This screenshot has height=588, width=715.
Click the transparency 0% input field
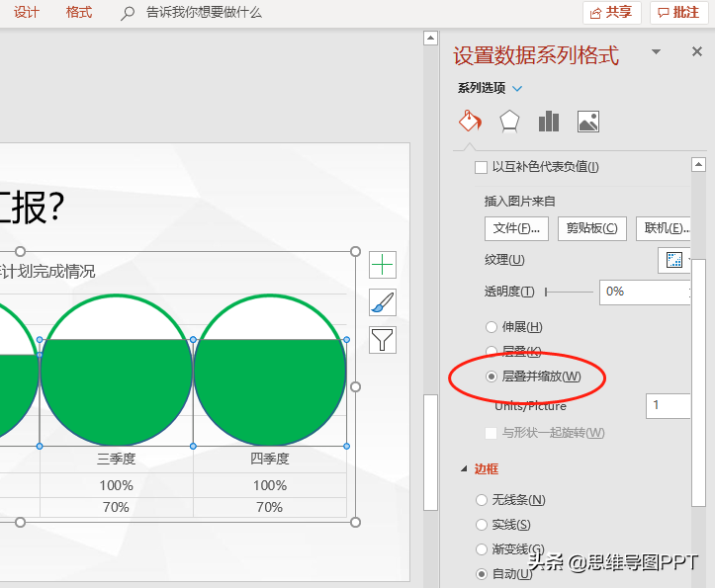click(645, 292)
